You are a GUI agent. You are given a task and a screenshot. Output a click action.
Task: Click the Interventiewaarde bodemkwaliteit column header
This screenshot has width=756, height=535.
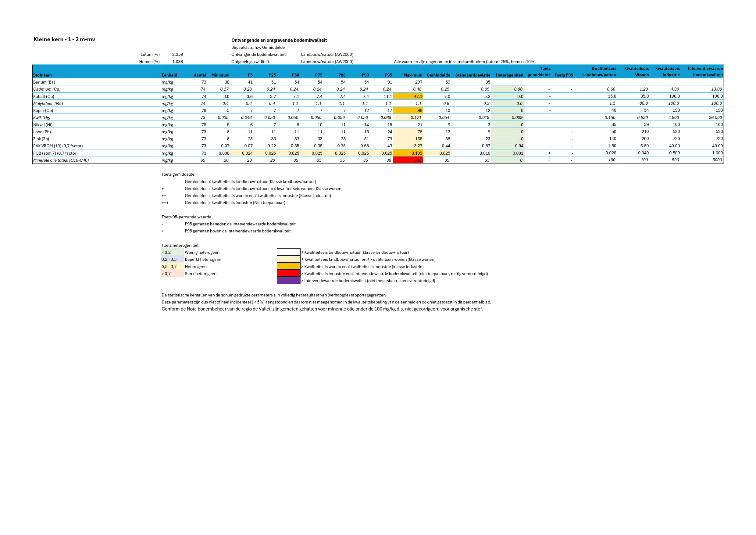pos(705,71)
